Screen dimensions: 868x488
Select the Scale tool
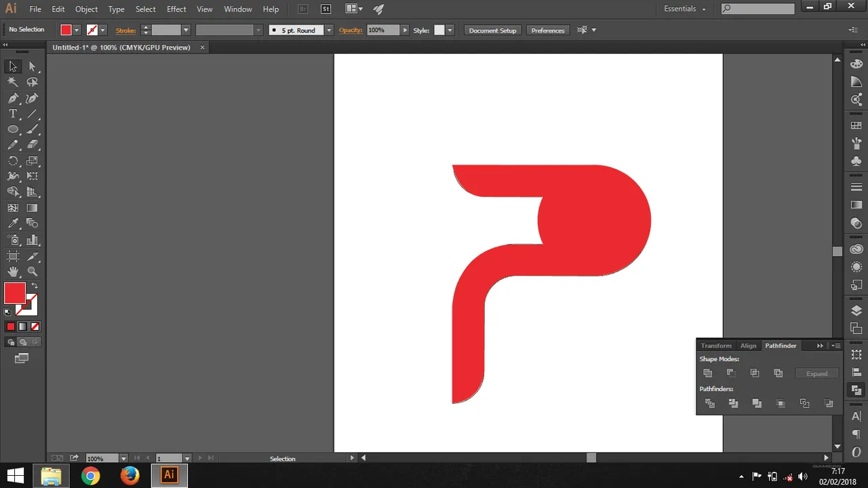click(32, 161)
